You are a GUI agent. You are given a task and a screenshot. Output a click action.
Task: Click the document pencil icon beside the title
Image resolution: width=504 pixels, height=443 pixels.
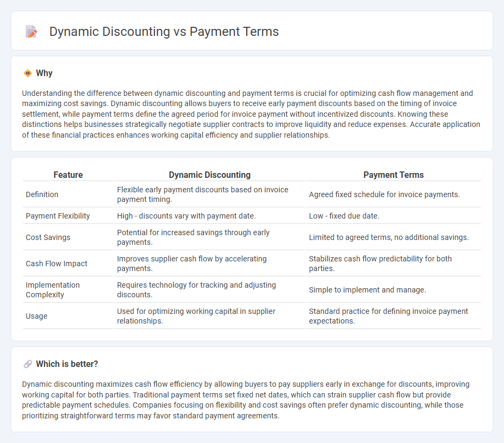pyautogui.click(x=31, y=32)
